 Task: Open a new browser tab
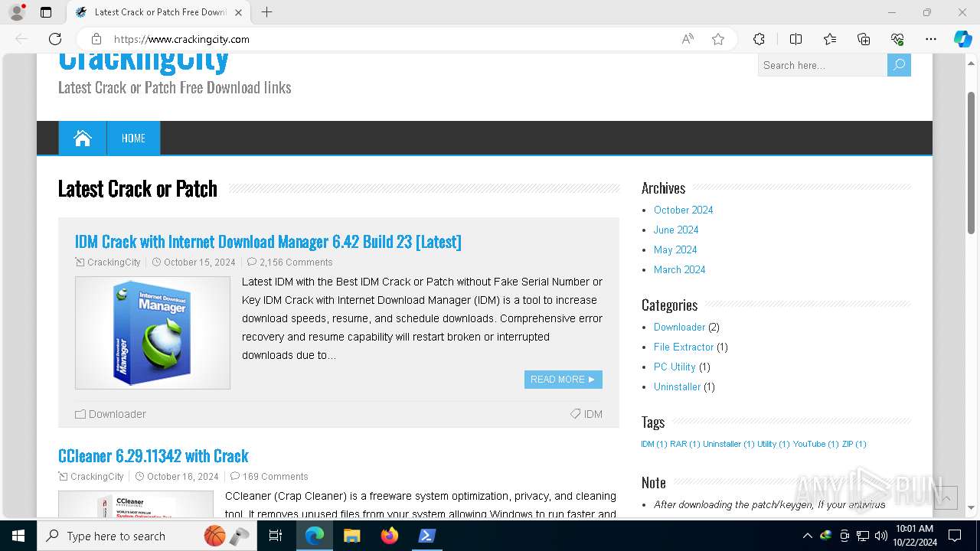coord(266,12)
